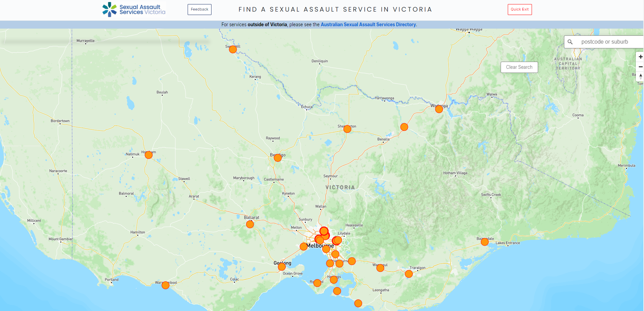Reset map bearing with compass button

640,77
